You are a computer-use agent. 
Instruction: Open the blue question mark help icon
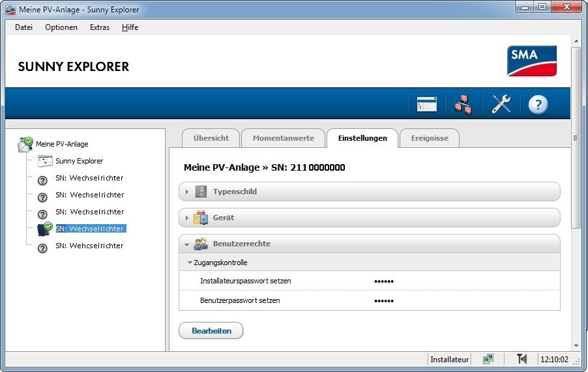538,104
